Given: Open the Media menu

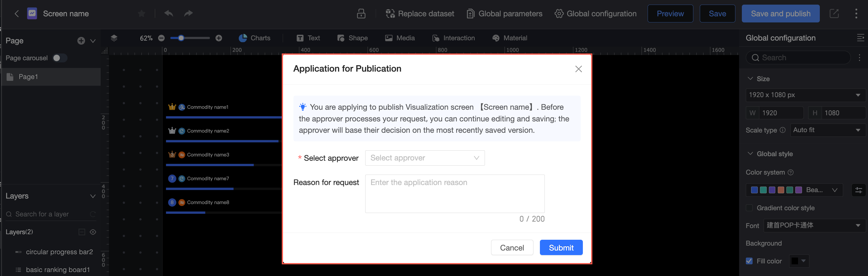Looking at the screenshot, I should 400,38.
